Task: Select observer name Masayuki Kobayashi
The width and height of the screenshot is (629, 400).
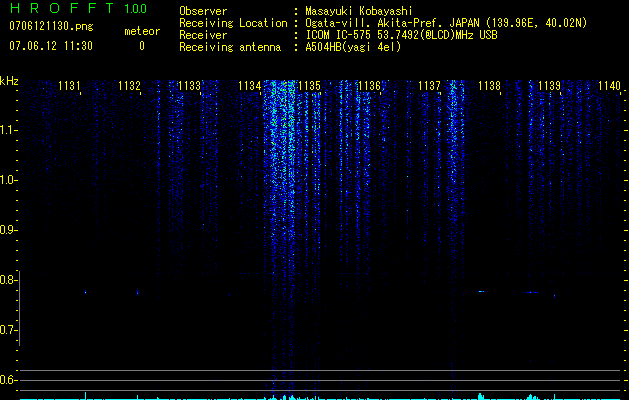Action: coord(358,12)
